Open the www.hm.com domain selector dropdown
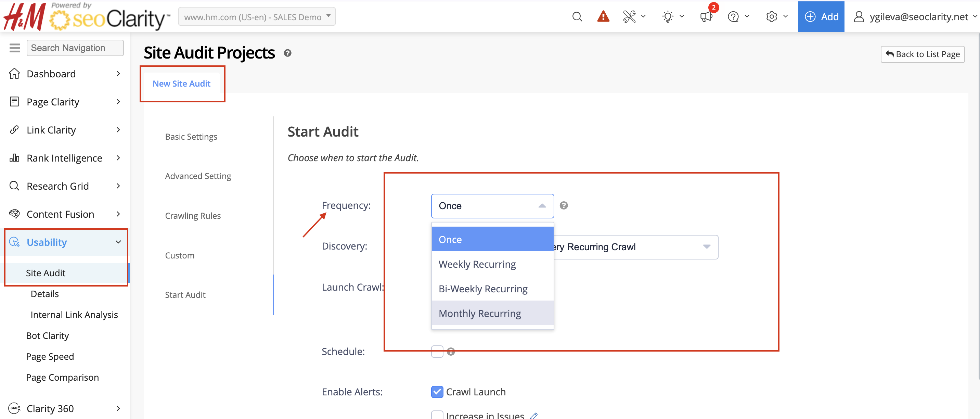Image resolution: width=980 pixels, height=419 pixels. tap(257, 17)
